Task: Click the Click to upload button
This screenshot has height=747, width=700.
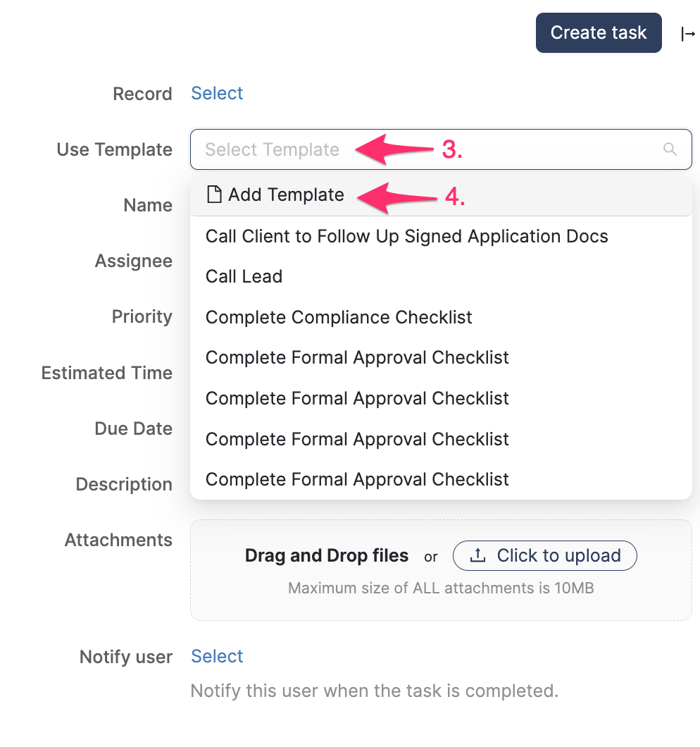Action: click(544, 555)
